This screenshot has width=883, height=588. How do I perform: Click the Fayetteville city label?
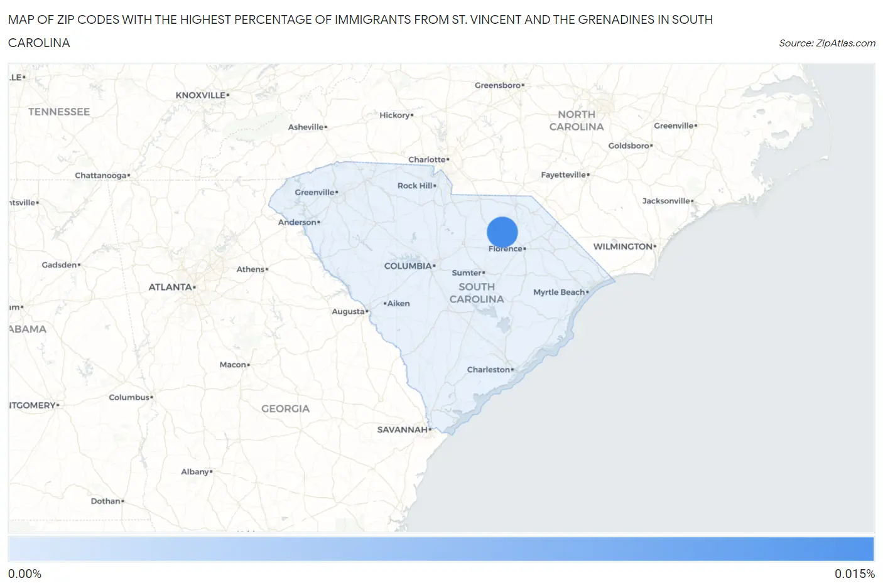563,175
